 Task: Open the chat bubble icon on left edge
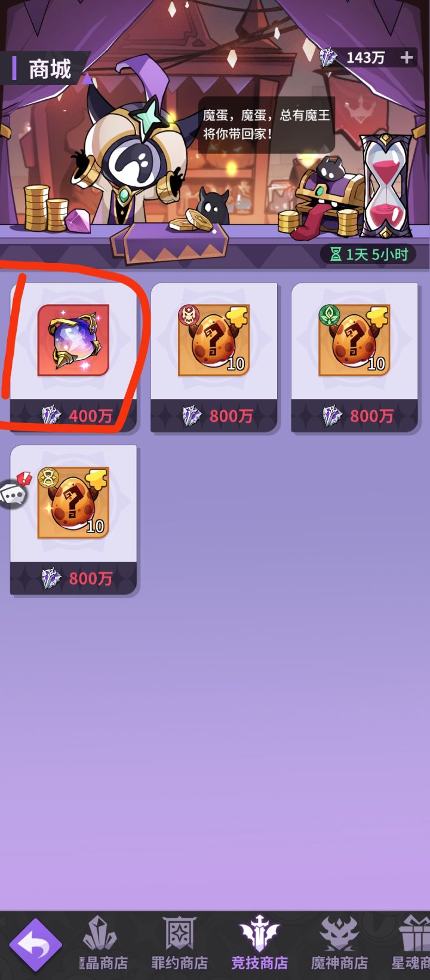point(13,493)
